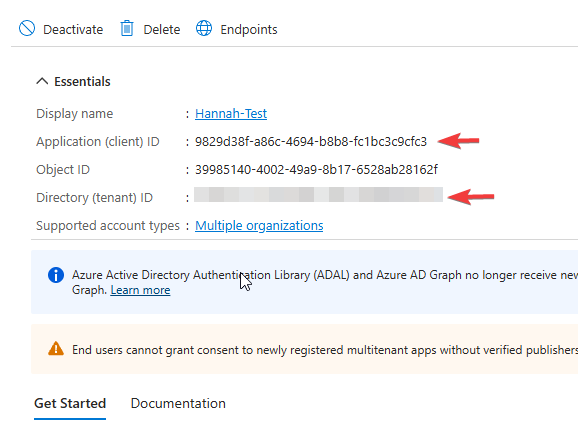Viewport: 578px width, 439px height.
Task: Click the orange warning triangle icon
Action: tap(56, 349)
